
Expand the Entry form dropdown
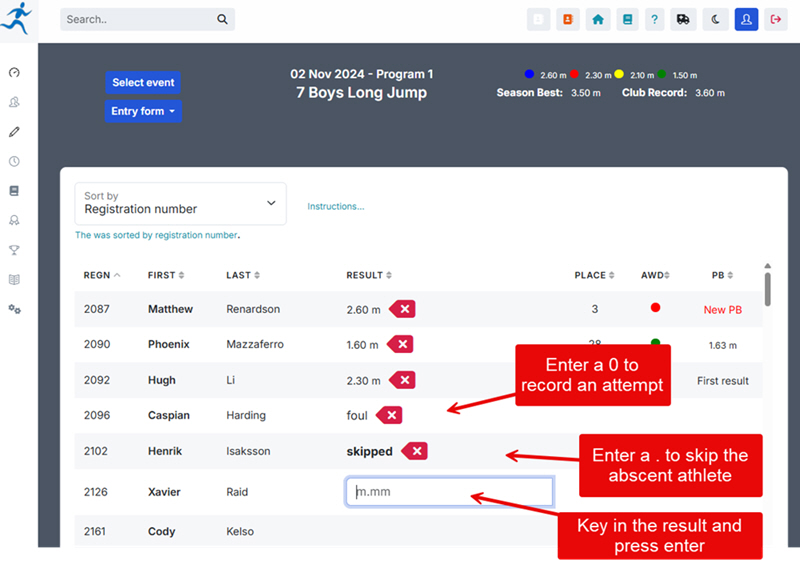pyautogui.click(x=143, y=111)
